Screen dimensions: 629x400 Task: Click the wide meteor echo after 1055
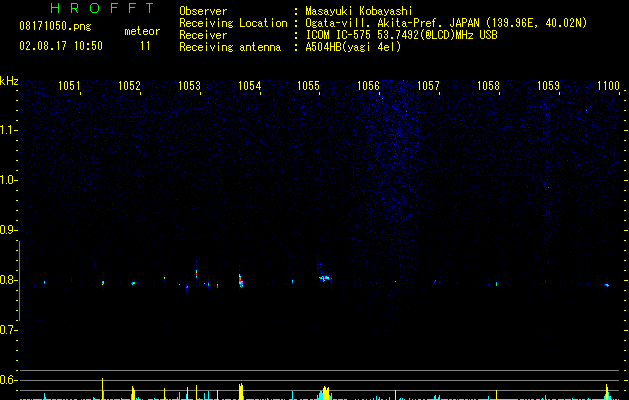[x=325, y=278]
